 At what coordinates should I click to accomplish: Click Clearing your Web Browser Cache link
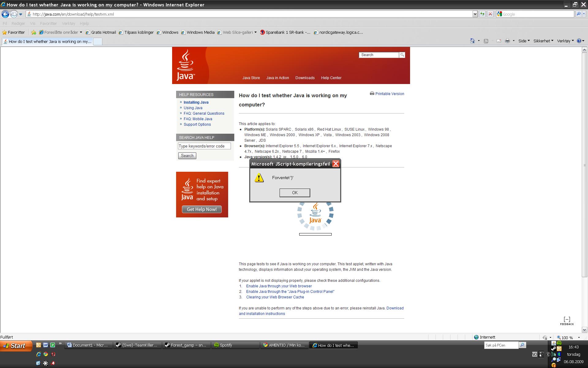tap(275, 297)
